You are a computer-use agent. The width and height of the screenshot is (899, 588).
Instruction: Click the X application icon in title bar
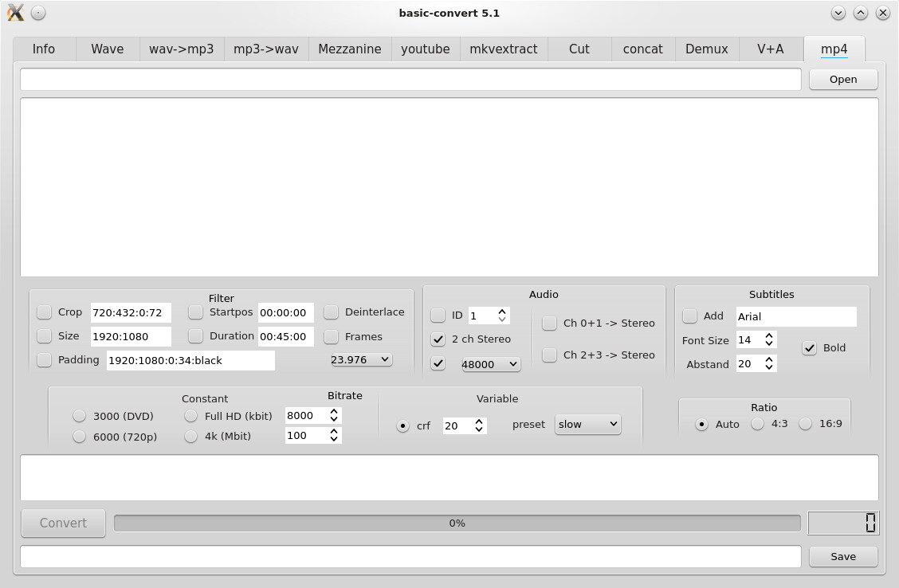[15, 13]
